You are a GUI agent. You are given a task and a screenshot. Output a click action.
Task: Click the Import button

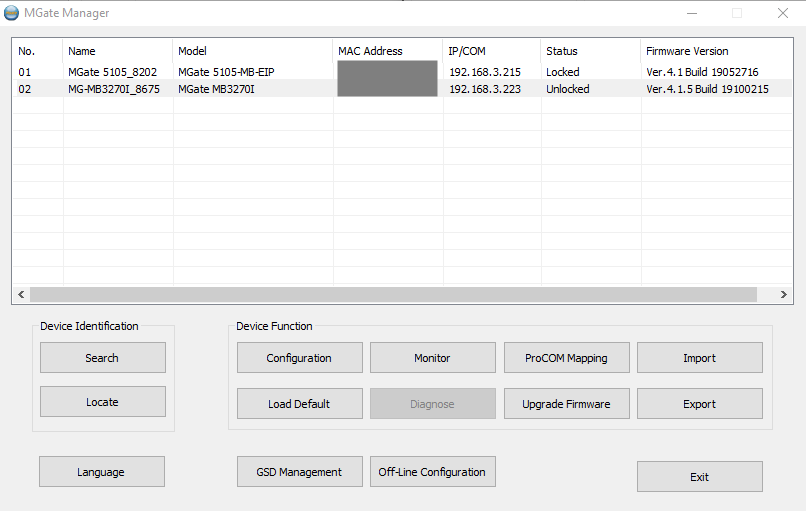[700, 358]
